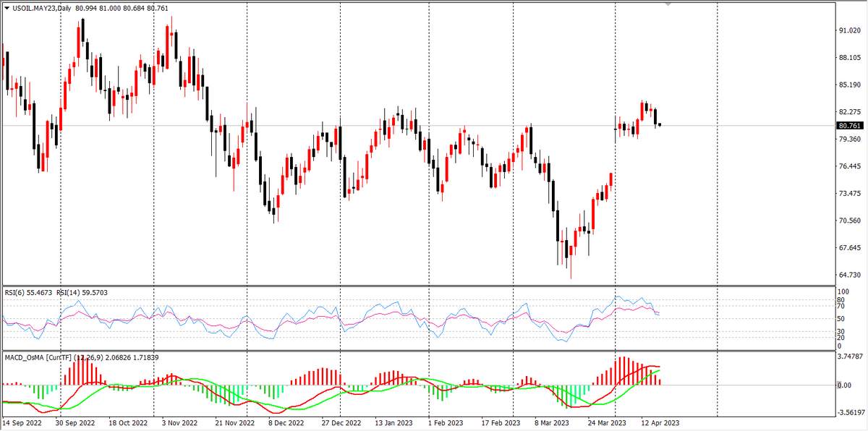Click the MACD scale value 3.74787
The image size is (868, 431).
849,357
